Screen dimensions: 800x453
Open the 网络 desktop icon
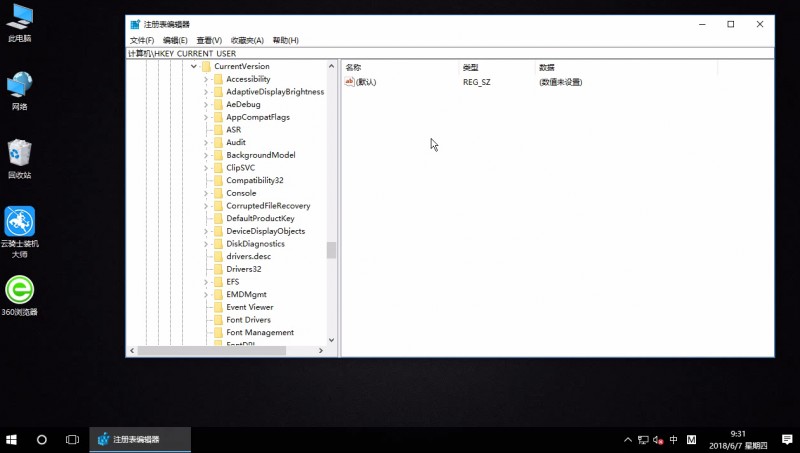(19, 91)
